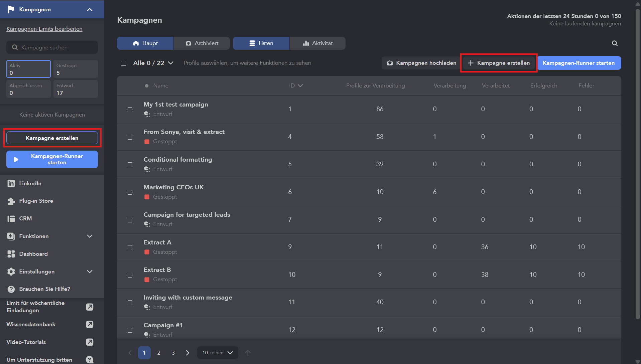Switch to the Aktivität view tab
This screenshot has width=641, height=364.
tap(317, 43)
